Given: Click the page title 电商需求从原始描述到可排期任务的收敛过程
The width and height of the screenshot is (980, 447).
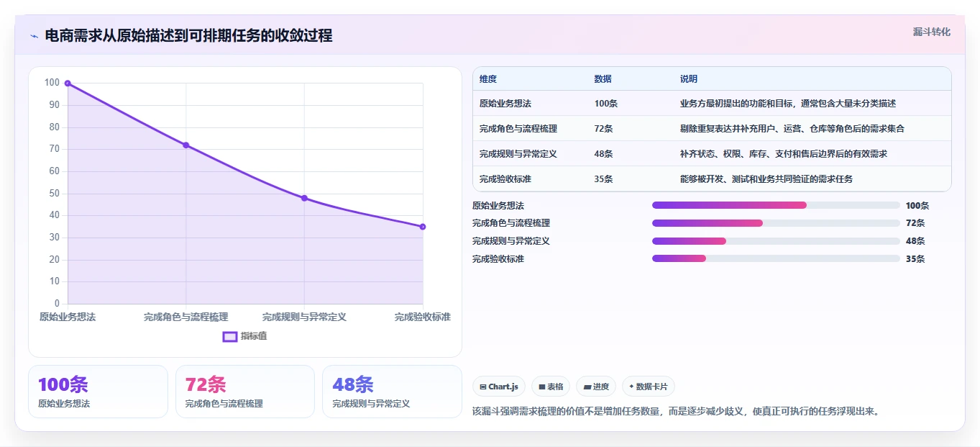Looking at the screenshot, I should tap(188, 36).
